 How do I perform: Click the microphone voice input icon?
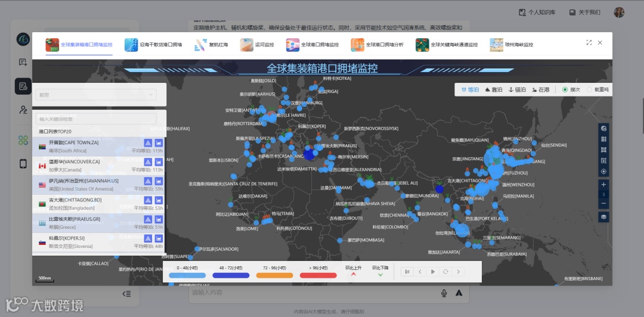click(444, 293)
